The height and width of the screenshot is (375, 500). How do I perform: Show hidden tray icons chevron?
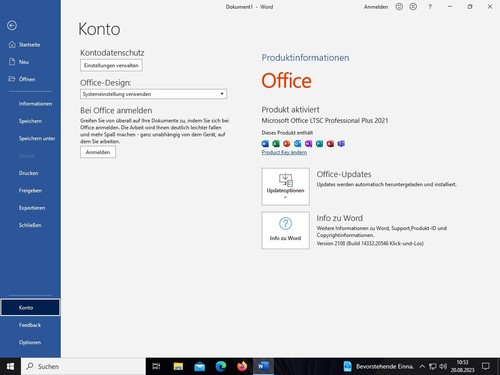tap(422, 366)
